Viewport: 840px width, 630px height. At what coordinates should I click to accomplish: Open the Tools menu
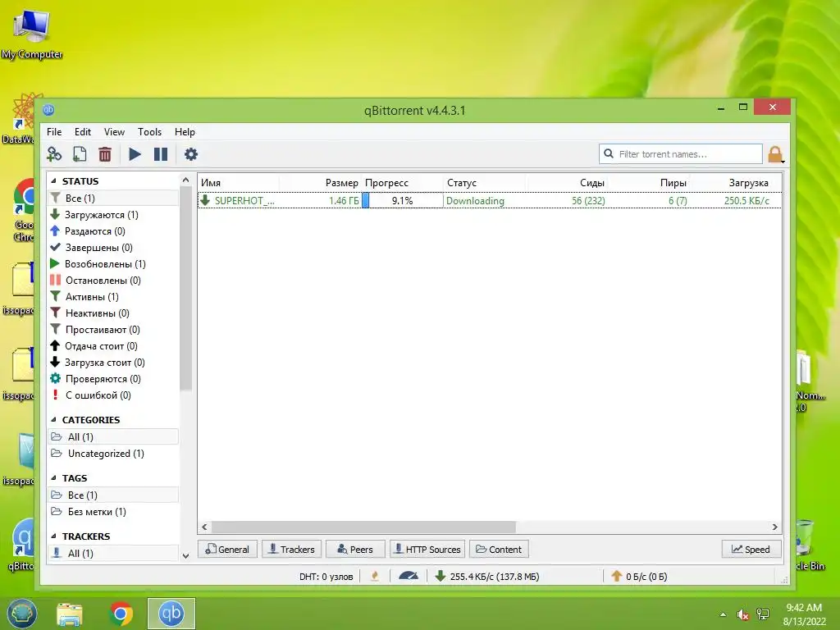coord(149,132)
